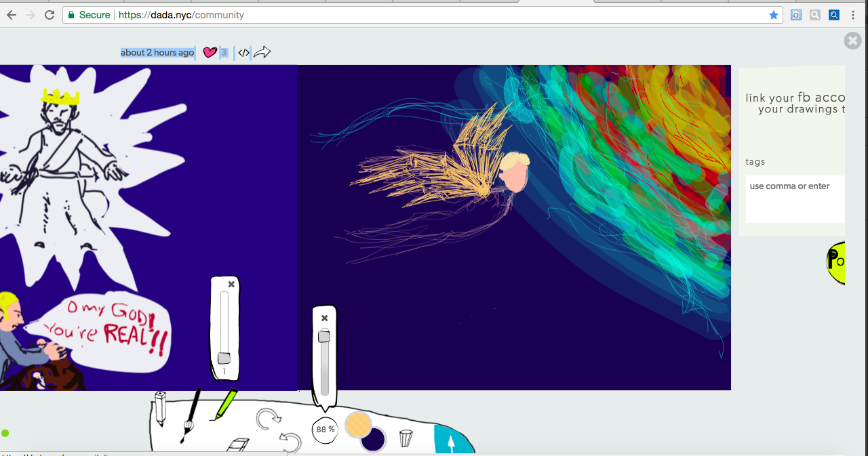Like the drawing with the pink heart
Screen dimensions: 868x456
coord(210,52)
